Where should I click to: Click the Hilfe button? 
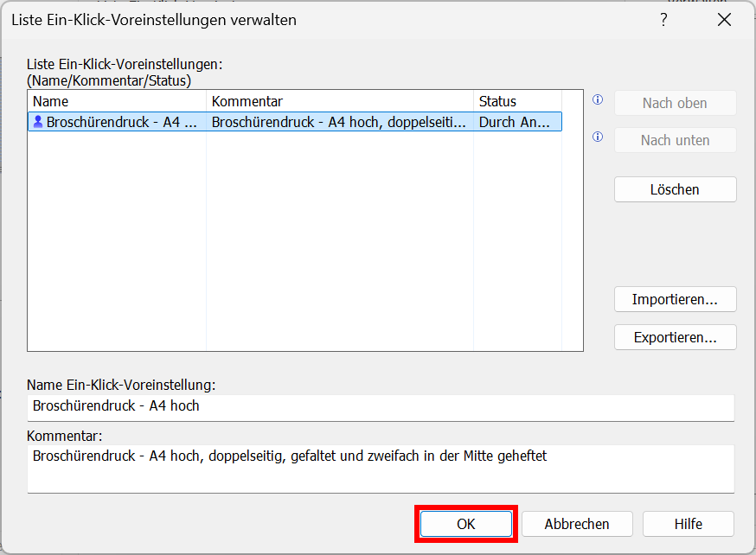[689, 524]
